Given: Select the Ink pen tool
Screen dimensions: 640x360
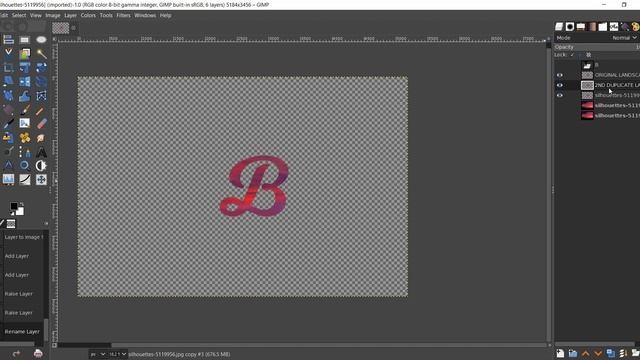Looking at the screenshot, I should point(8,124).
